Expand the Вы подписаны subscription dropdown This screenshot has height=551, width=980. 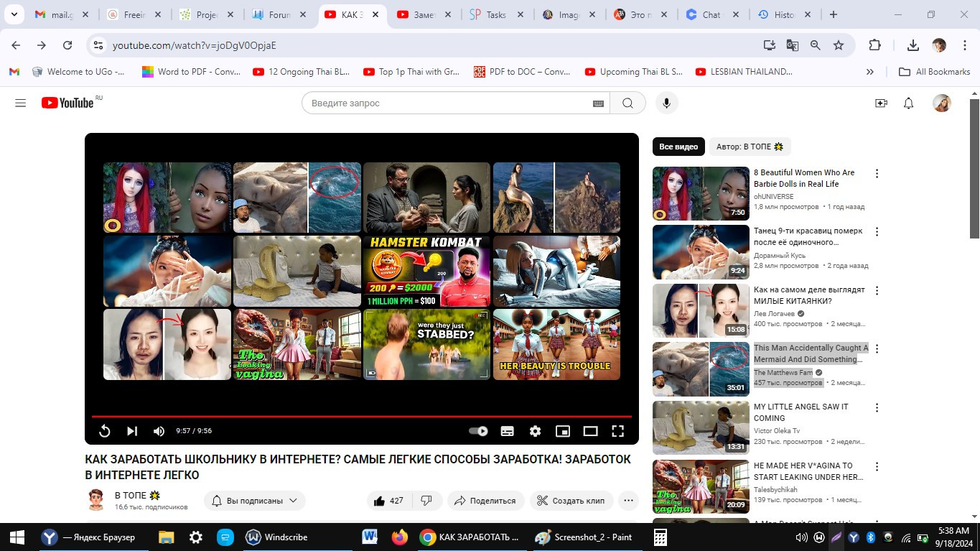click(256, 501)
